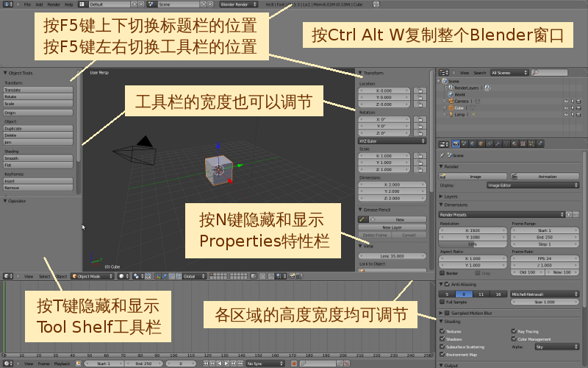Image resolution: width=588 pixels, height=368 pixels.
Task: Open the Add menu
Action: click(x=39, y=4)
